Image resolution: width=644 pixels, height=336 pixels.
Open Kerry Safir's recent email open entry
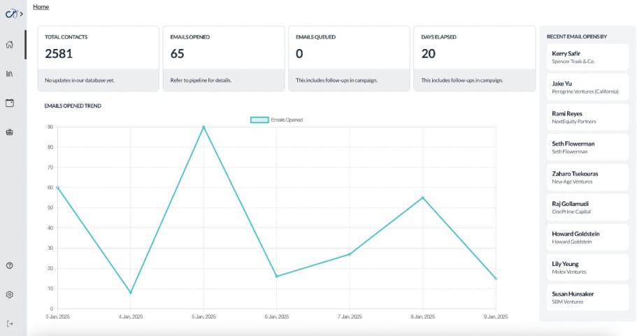click(x=587, y=57)
